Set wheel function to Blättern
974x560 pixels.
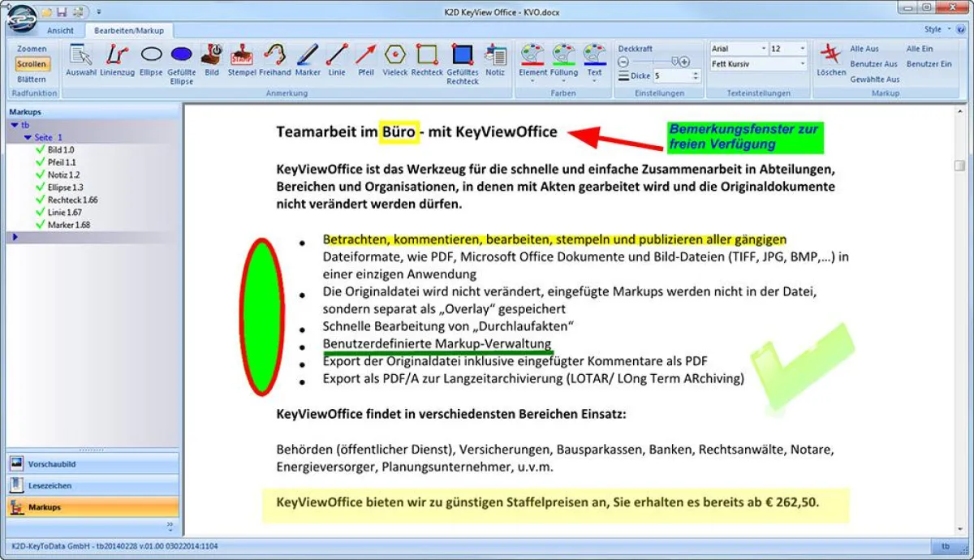click(x=32, y=80)
